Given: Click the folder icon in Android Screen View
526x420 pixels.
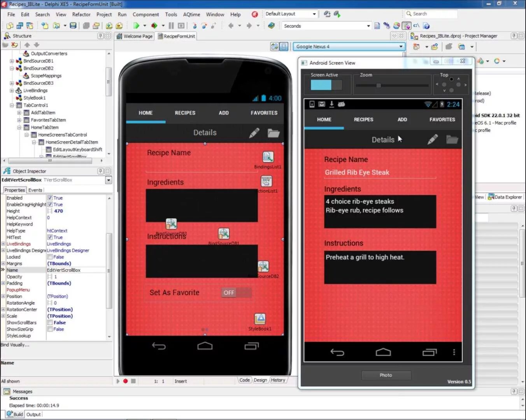Looking at the screenshot, I should pos(452,139).
